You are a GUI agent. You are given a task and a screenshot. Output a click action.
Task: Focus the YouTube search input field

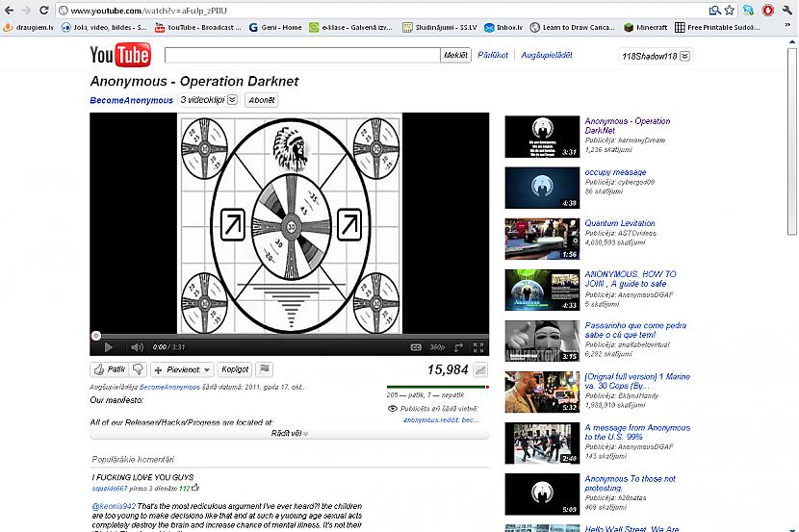tap(302, 55)
